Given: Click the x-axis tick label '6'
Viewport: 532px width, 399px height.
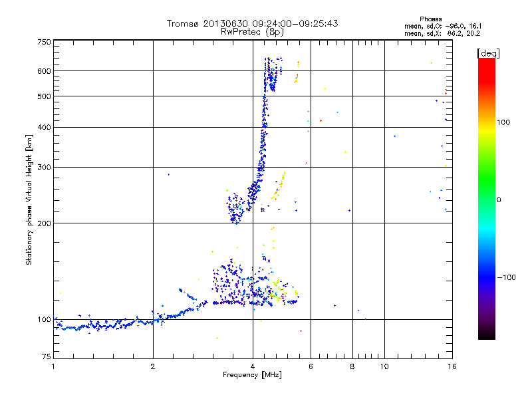Looking at the screenshot, I should tap(311, 366).
